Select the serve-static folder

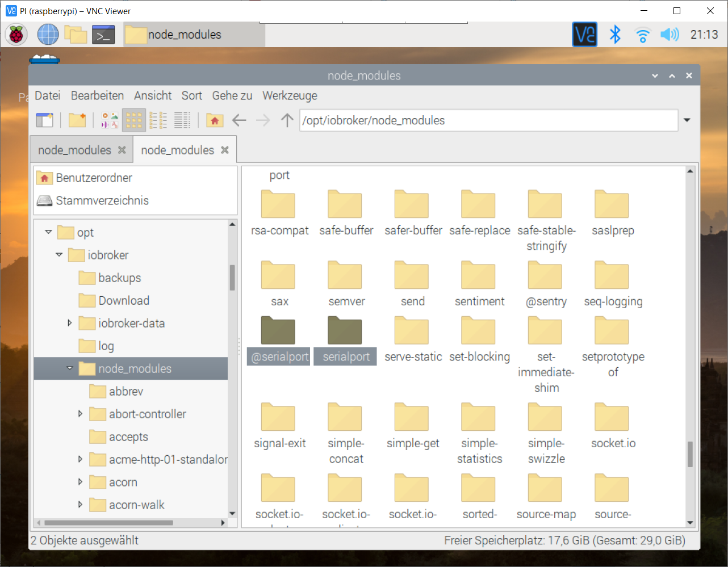[413, 340]
